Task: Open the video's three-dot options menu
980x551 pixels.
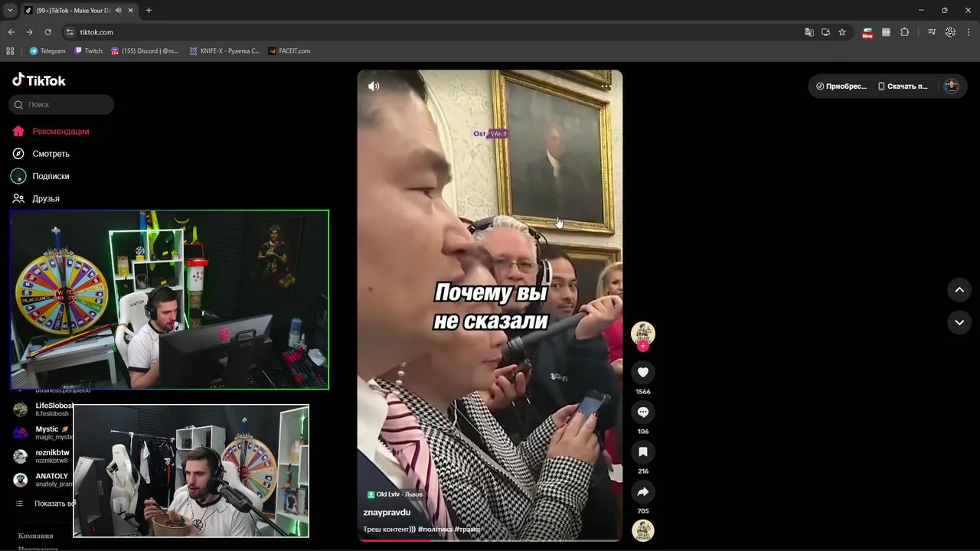Action: point(606,86)
